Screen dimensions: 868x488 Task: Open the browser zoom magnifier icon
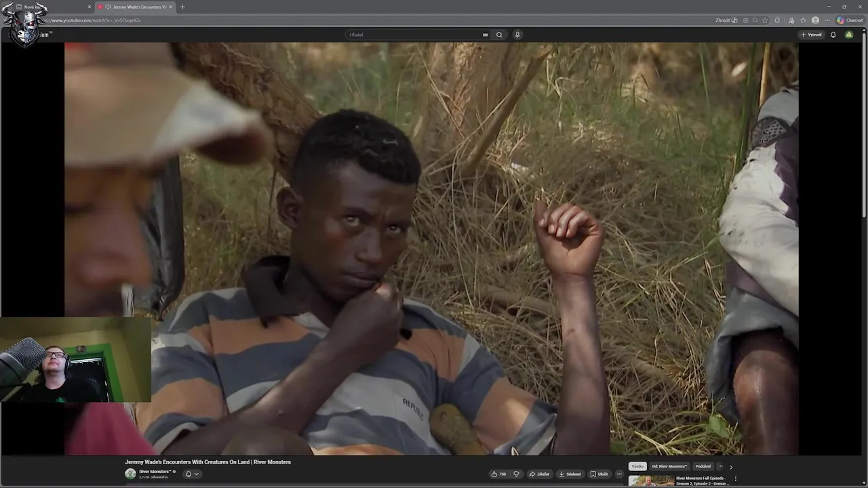(755, 20)
